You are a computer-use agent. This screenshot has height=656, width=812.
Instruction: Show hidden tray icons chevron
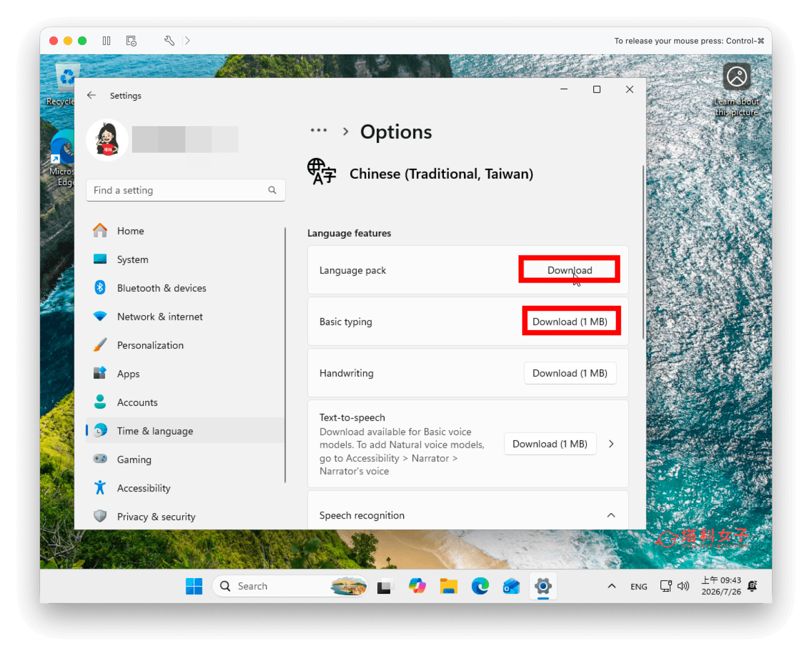pos(612,586)
